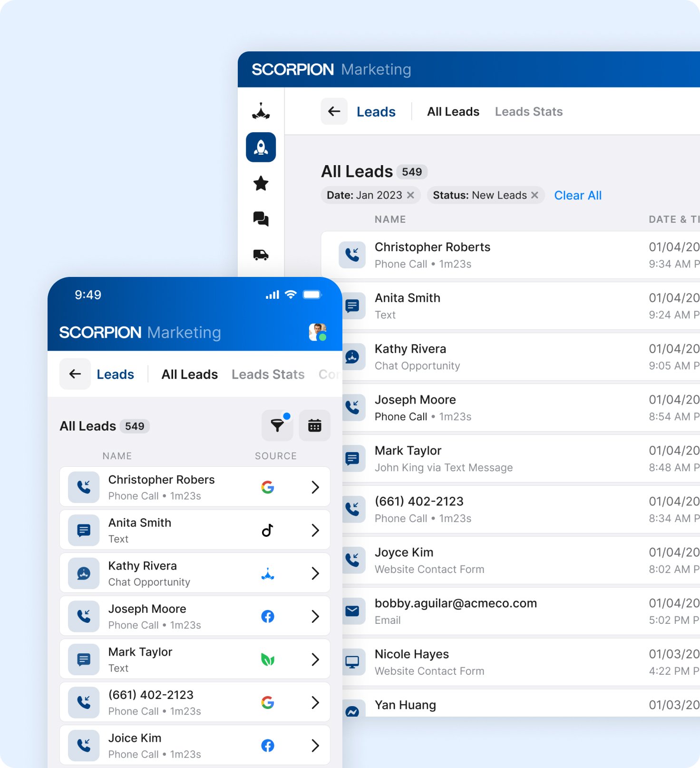Open Anita Smith lead on desktop

tap(521, 306)
